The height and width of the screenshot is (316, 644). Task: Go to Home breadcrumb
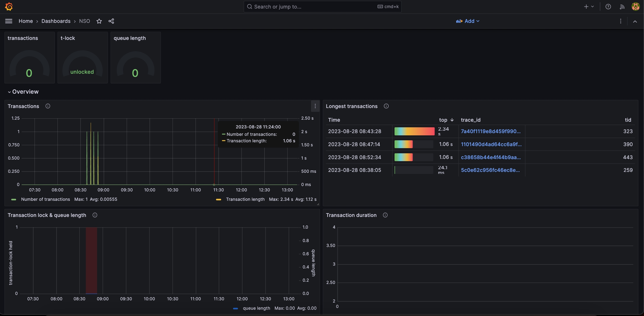(x=26, y=21)
